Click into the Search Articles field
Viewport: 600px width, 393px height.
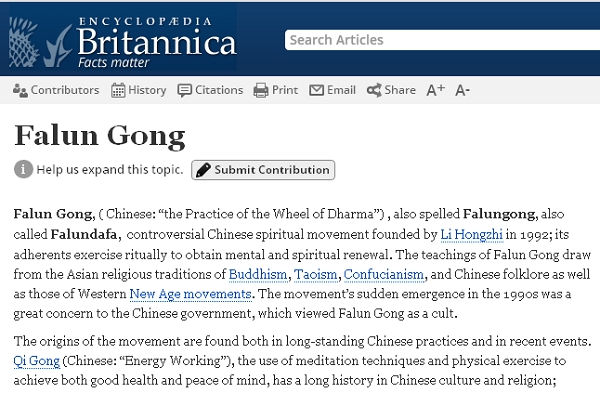[442, 40]
